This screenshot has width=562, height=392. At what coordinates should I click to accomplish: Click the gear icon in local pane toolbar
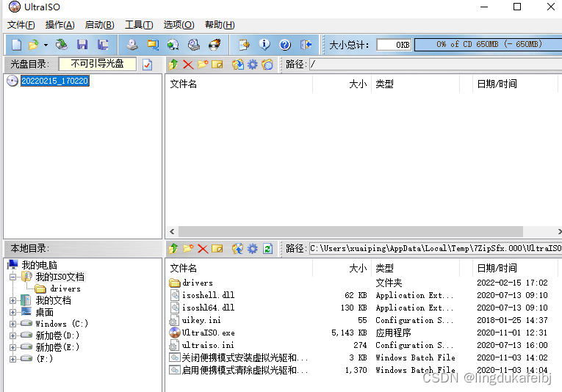click(x=253, y=248)
